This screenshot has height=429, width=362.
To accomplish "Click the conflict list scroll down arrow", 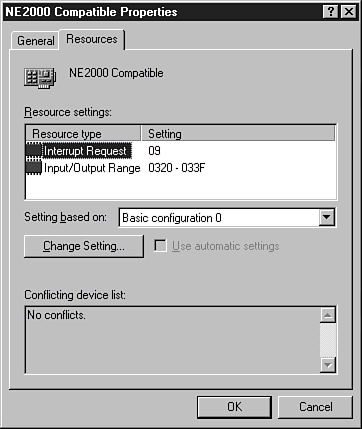I will point(328,365).
